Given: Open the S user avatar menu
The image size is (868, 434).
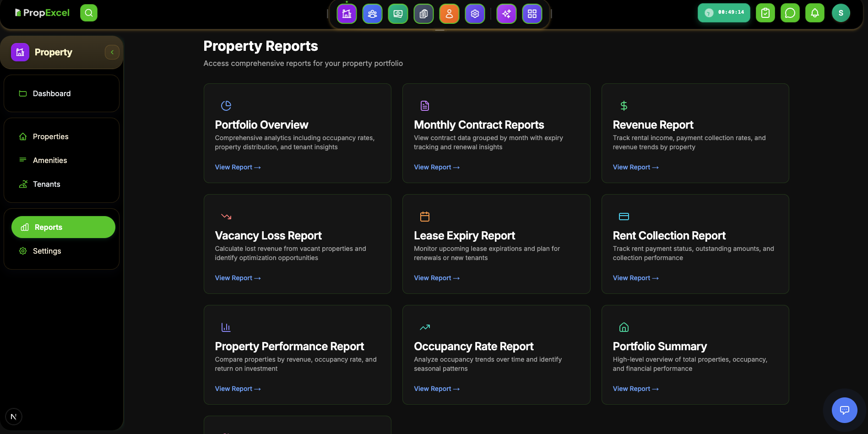Looking at the screenshot, I should (x=841, y=12).
